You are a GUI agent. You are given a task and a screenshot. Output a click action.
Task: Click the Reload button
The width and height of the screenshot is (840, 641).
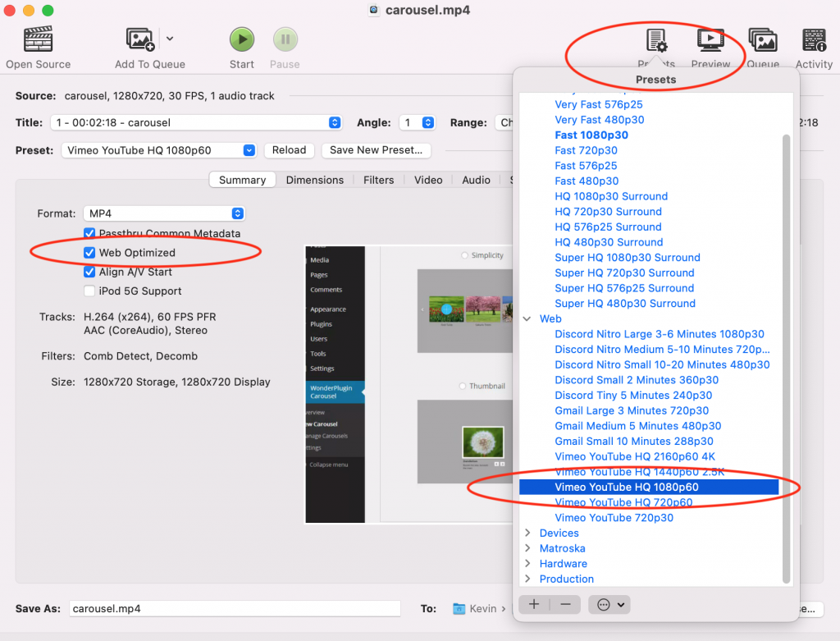coord(289,150)
